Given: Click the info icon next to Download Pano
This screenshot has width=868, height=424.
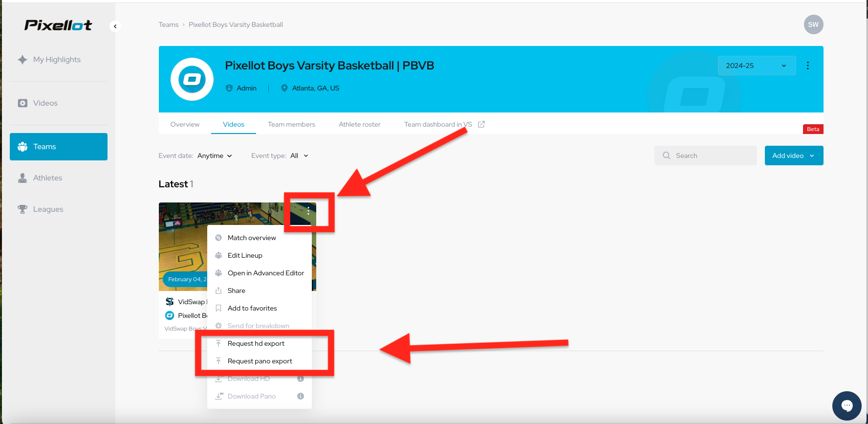Looking at the screenshot, I should [x=301, y=396].
